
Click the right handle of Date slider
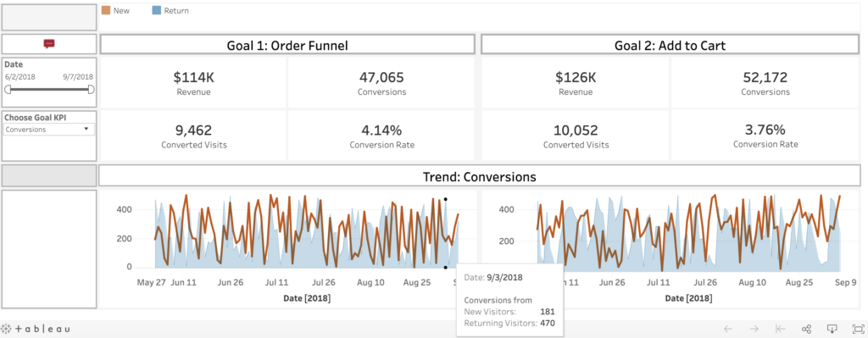(x=92, y=89)
